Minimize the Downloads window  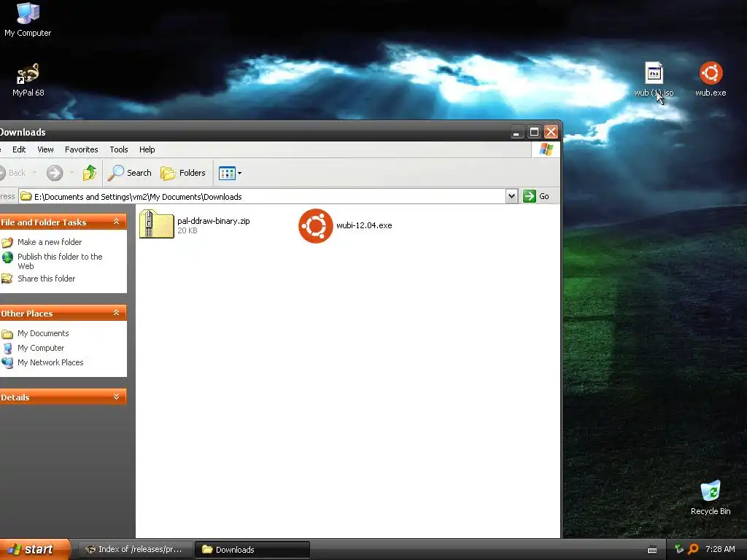click(x=516, y=132)
